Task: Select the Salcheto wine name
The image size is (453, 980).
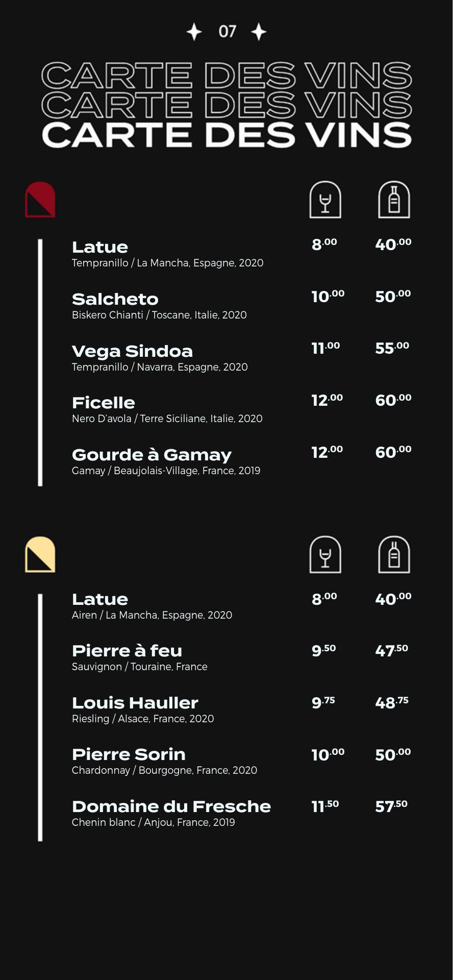Action: pyautogui.click(x=115, y=299)
